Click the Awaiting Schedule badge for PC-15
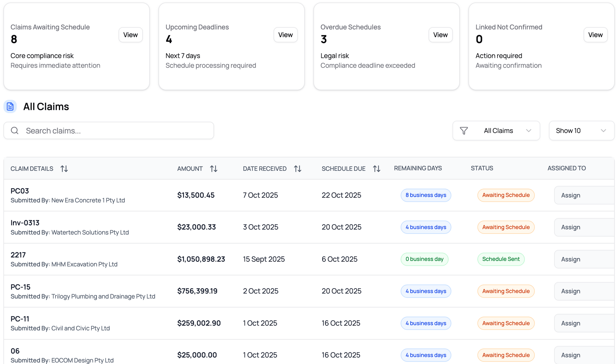The image size is (616, 364). click(x=505, y=291)
